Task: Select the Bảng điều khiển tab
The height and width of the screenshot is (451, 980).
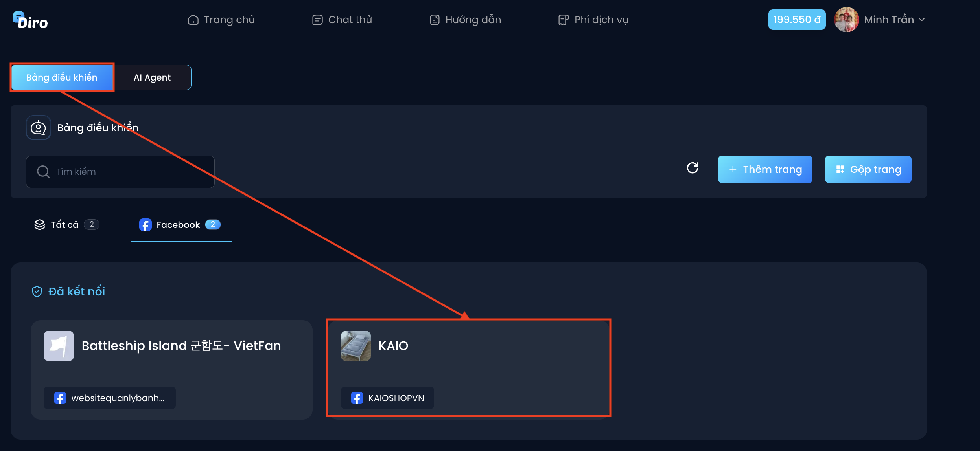Action: coord(62,77)
